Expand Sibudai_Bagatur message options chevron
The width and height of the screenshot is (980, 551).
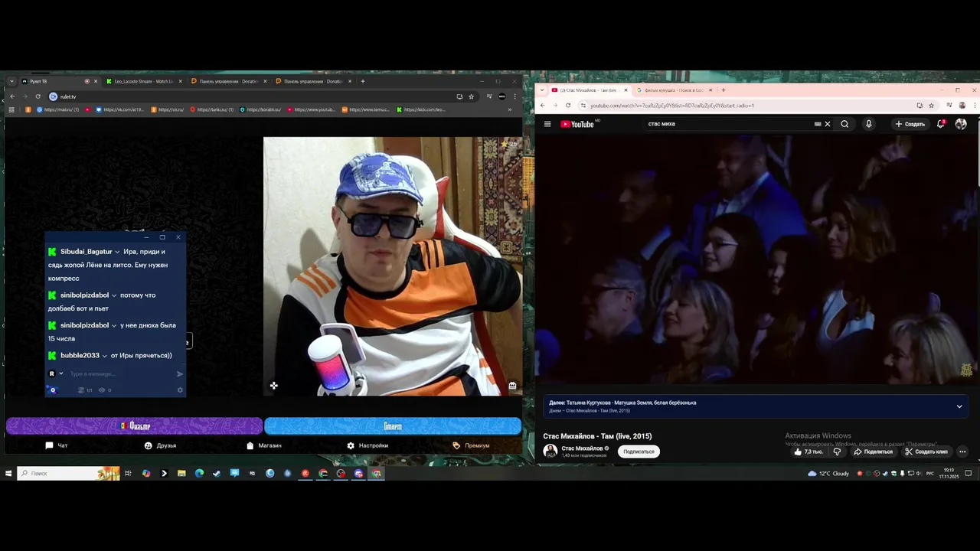tap(117, 252)
